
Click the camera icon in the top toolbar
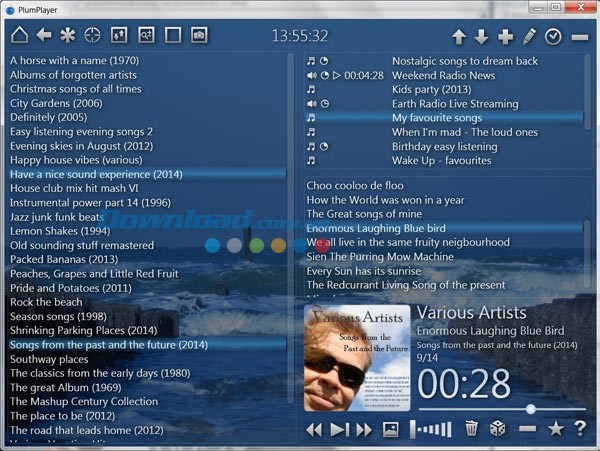[199, 36]
